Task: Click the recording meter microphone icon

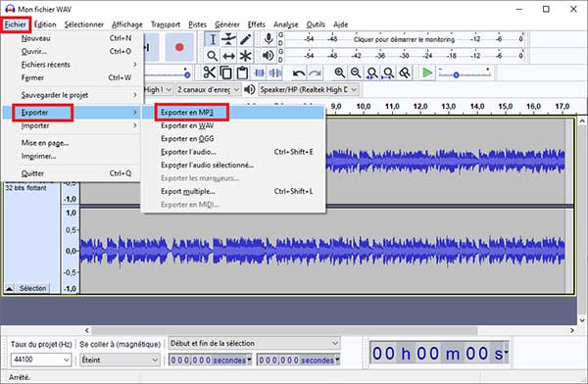Action: coord(269,39)
